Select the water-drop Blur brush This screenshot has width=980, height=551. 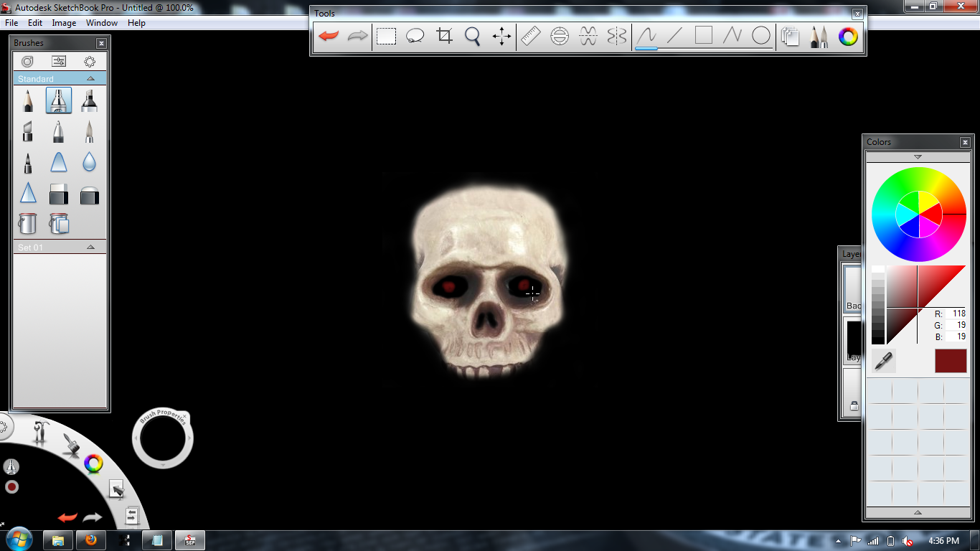coord(89,163)
